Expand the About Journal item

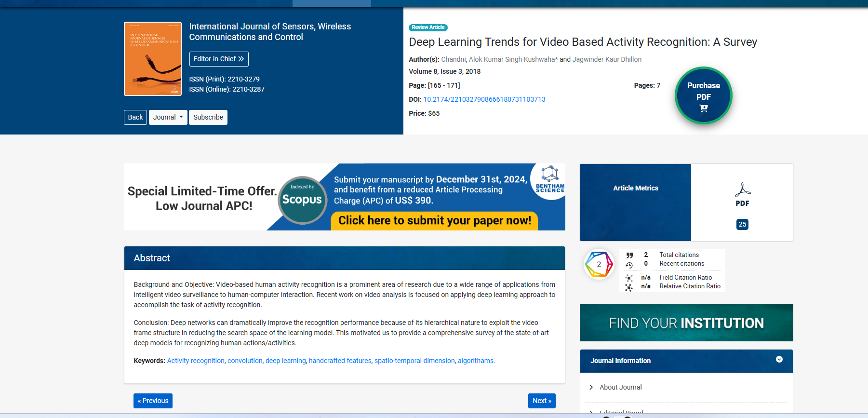(x=620, y=387)
